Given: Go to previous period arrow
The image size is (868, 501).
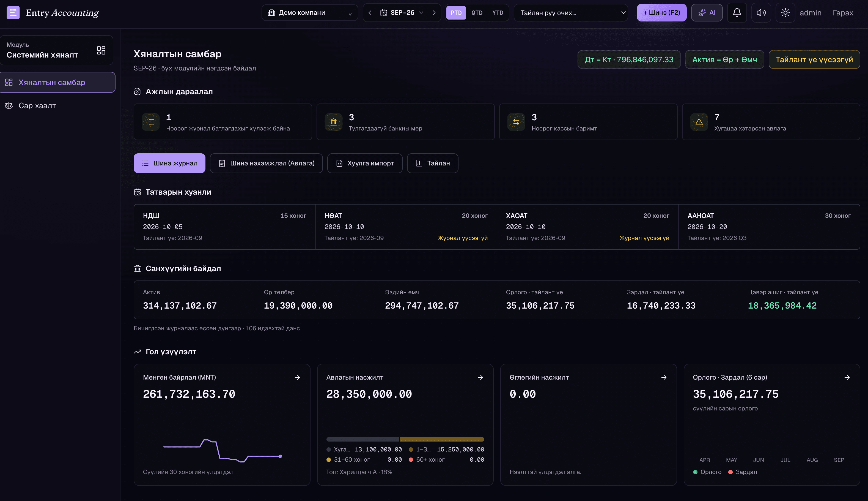Looking at the screenshot, I should [x=370, y=13].
